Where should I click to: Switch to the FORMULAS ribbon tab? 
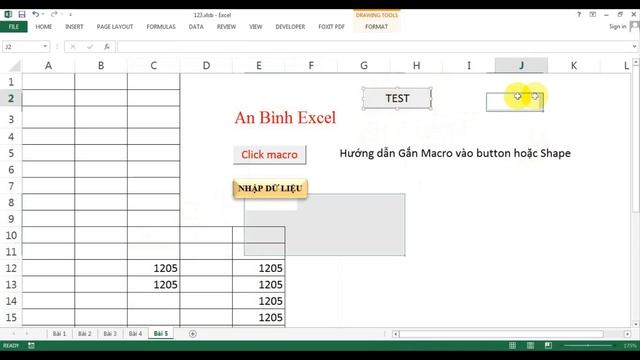[x=161, y=27]
